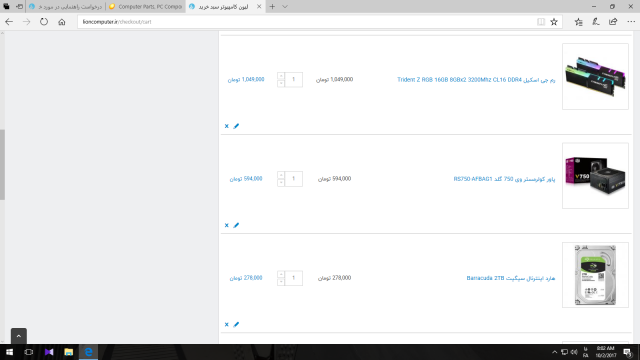Remove the Trident Z RGB RAM item
The width and height of the screenshot is (640, 360).
[227, 126]
